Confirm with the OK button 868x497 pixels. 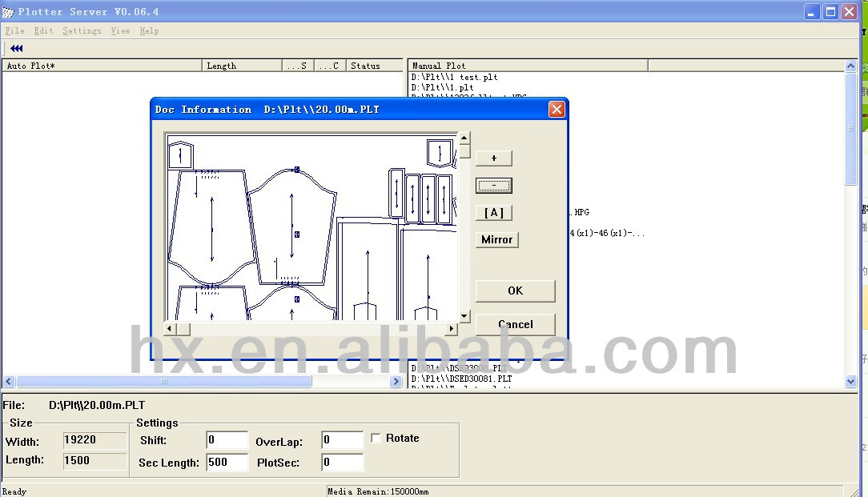pos(516,291)
